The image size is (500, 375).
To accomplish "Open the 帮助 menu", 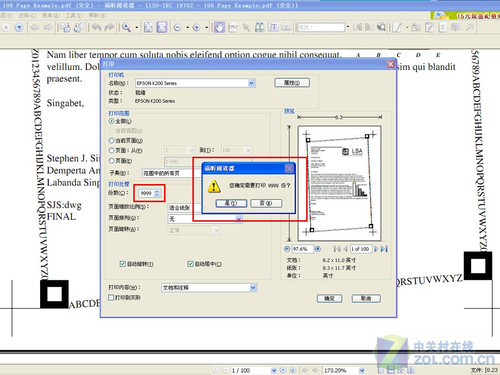I will [x=97, y=15].
